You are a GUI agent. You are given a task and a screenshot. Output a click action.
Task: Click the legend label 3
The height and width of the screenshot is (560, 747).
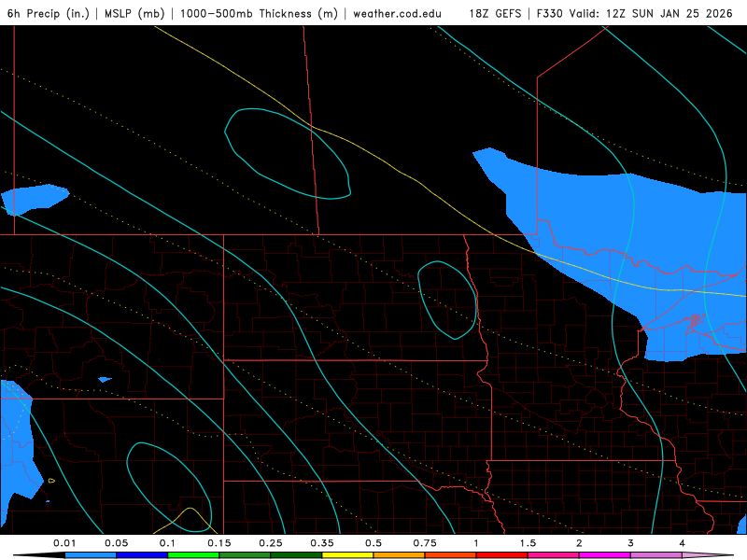(x=631, y=543)
